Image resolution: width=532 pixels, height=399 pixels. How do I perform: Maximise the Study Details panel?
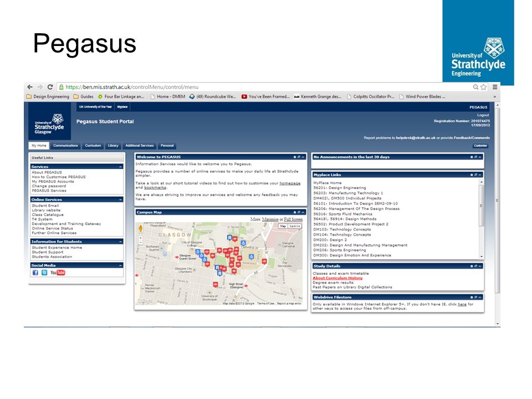tap(475, 266)
